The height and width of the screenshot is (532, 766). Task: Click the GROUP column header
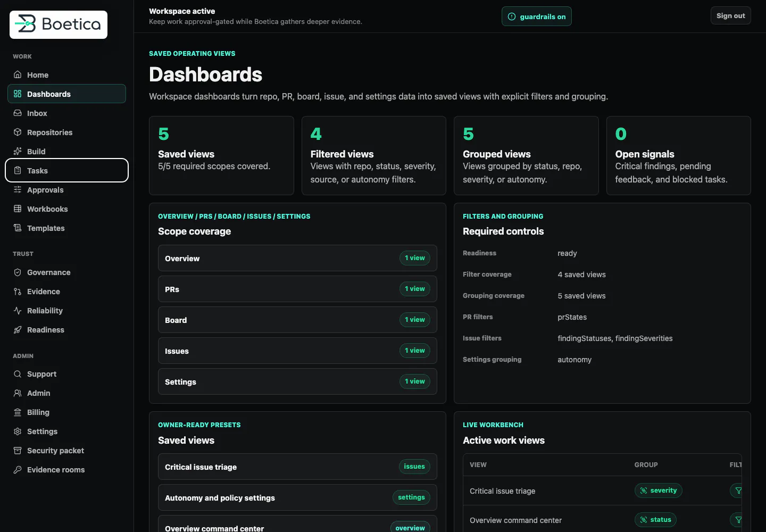point(646,465)
